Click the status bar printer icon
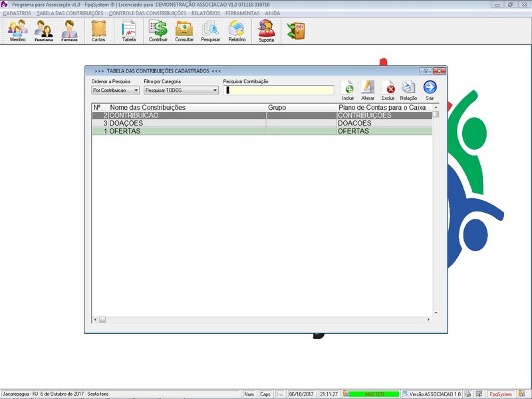Viewport: 532px width, 399px height. (468, 394)
